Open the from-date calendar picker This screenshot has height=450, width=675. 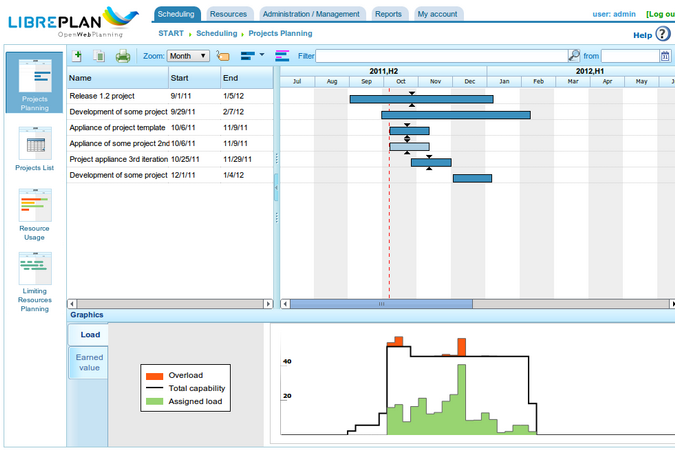pos(665,56)
